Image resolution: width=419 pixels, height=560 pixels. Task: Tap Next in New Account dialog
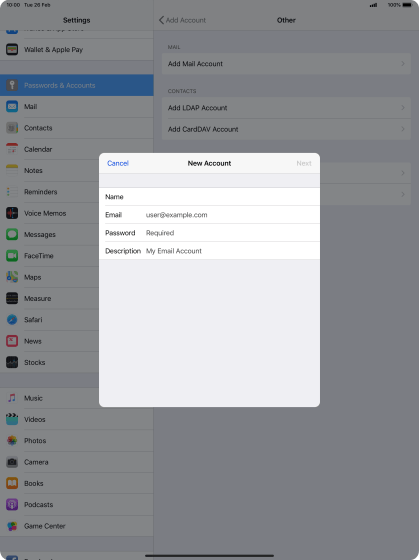tap(304, 163)
